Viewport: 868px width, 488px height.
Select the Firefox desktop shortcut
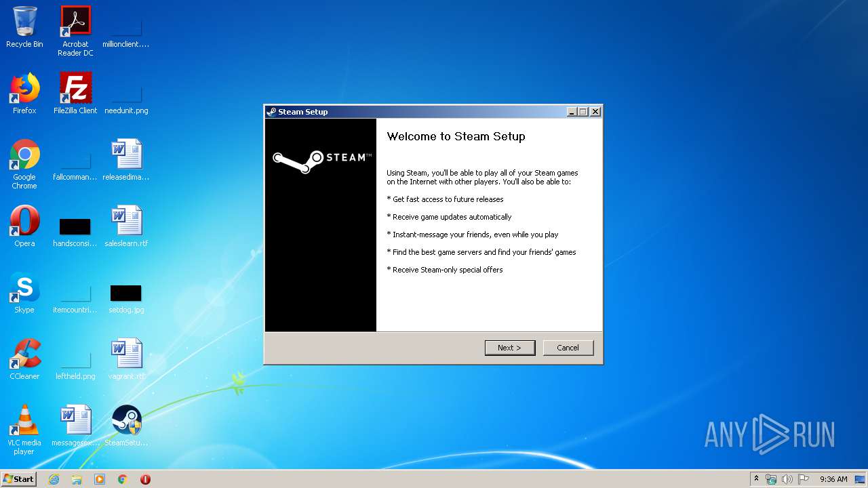24,94
